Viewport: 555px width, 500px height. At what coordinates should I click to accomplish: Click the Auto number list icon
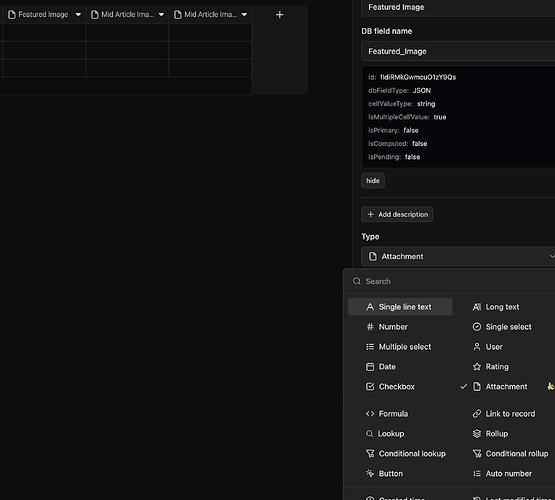point(477,473)
